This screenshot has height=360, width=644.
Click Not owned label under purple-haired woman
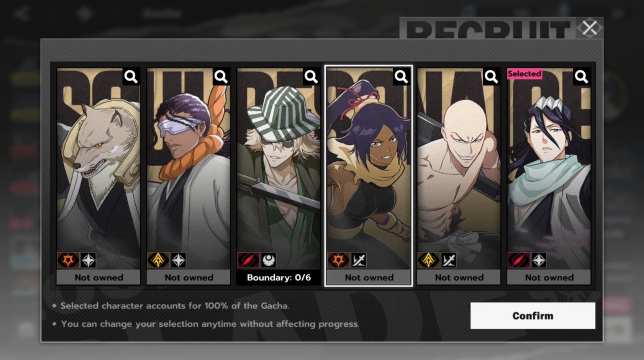pos(369,278)
